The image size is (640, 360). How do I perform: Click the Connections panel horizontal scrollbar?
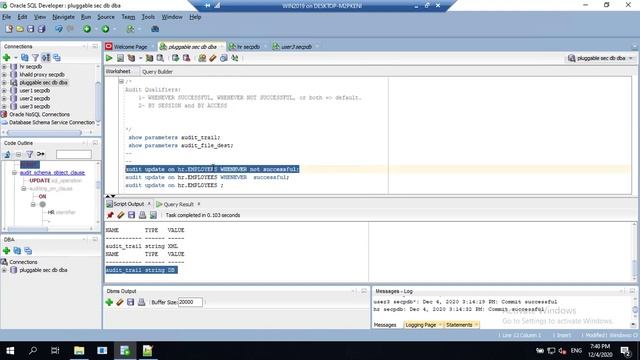coord(44,133)
